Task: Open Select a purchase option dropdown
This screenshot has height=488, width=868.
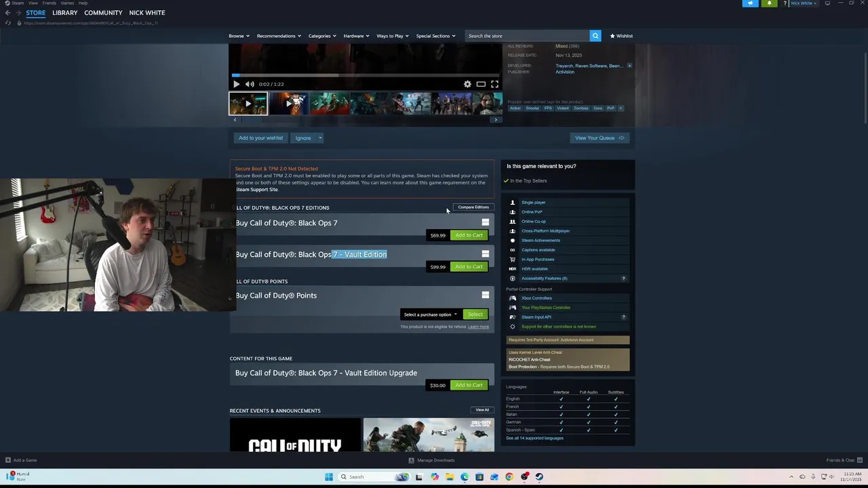Action: (431, 314)
